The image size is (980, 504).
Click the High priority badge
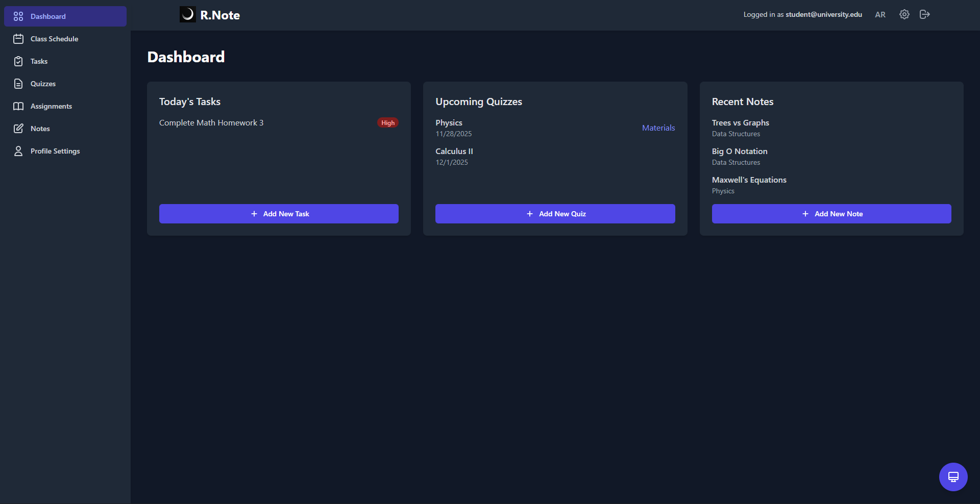click(x=388, y=123)
